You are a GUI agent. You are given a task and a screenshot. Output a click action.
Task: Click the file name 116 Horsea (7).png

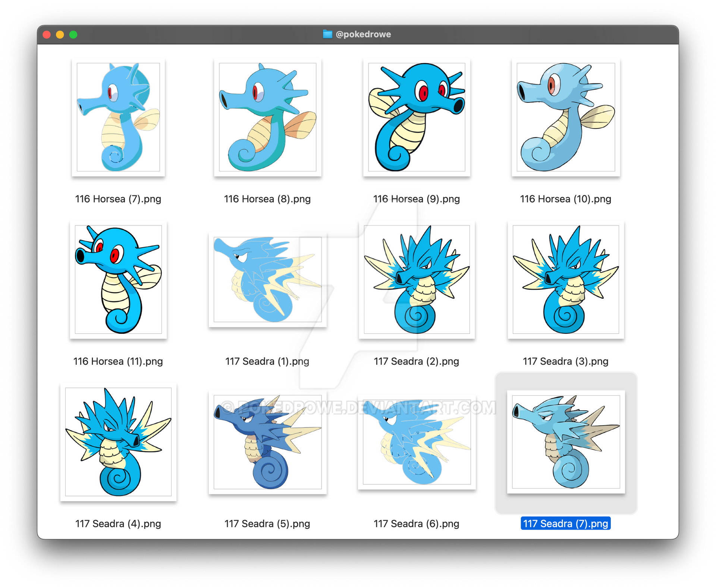(x=118, y=199)
